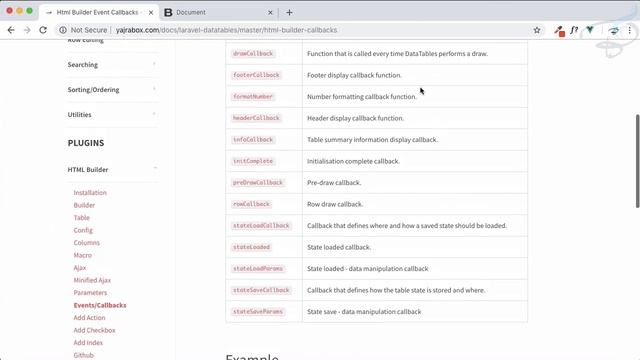Click the PLUGINS sidebar heading

[86, 143]
